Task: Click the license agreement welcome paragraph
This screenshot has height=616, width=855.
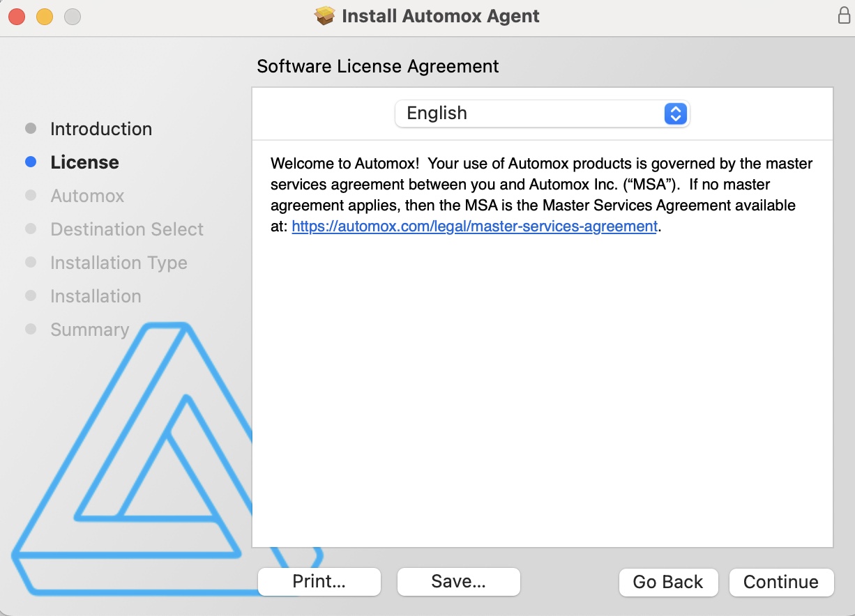Action: click(542, 195)
